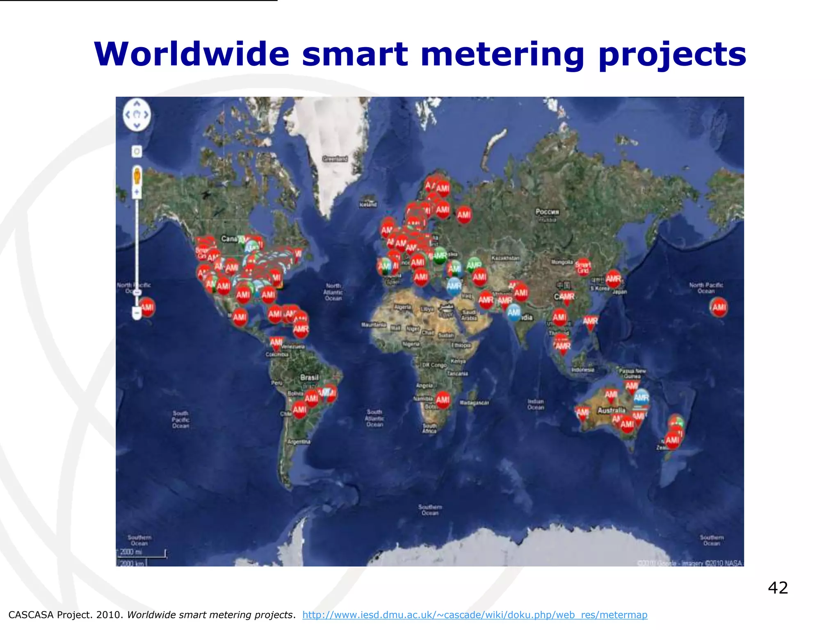Viewport: 840px width, 630px height.
Task: Pan the map left with the arrow control
Action: click(128, 115)
